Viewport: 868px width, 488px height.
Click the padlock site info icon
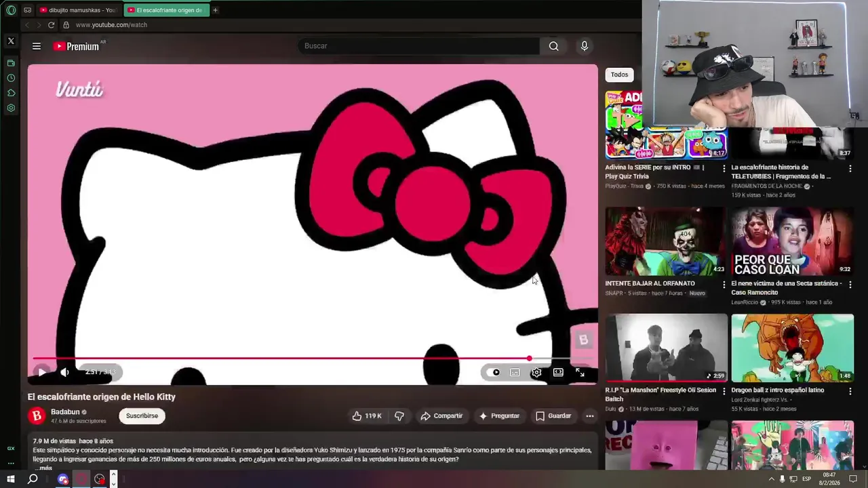[66, 25]
